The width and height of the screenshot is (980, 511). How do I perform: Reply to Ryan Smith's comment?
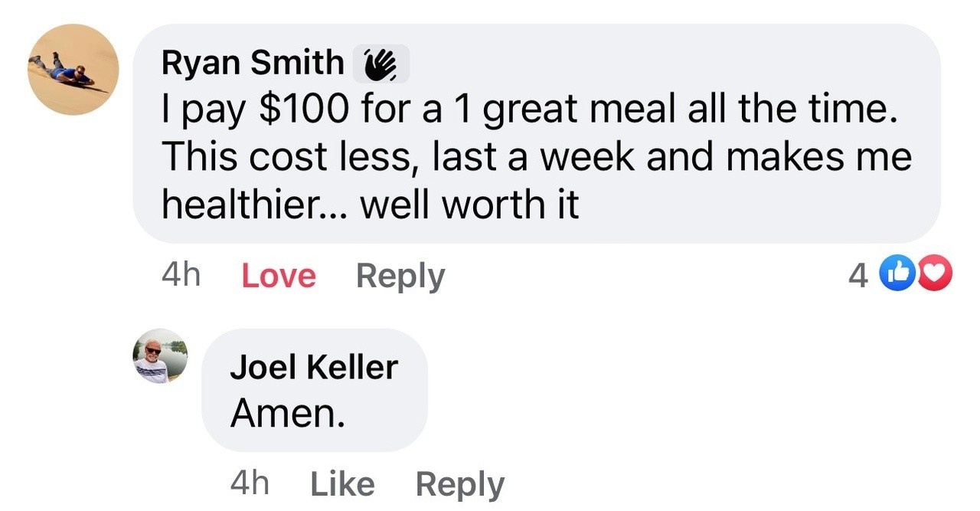[x=400, y=276]
